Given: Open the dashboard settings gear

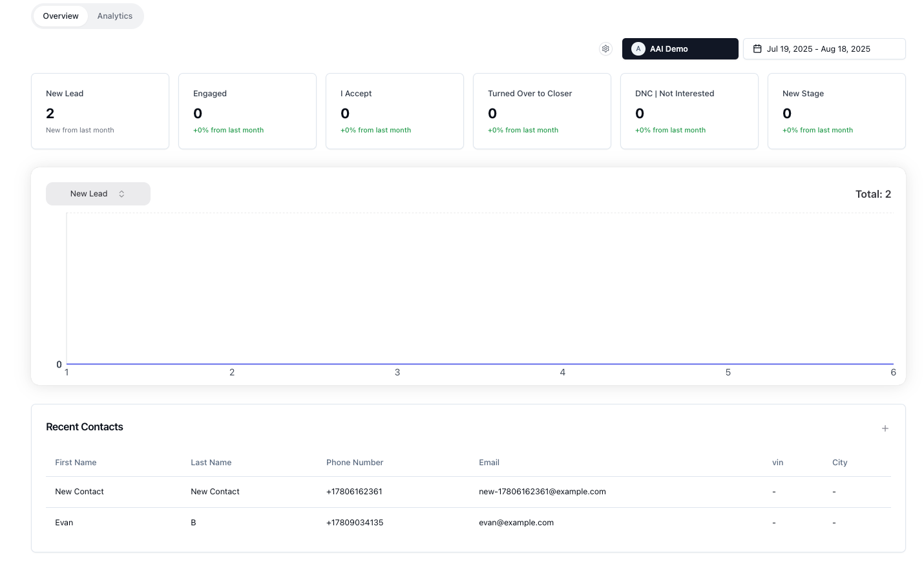Looking at the screenshot, I should (x=605, y=48).
